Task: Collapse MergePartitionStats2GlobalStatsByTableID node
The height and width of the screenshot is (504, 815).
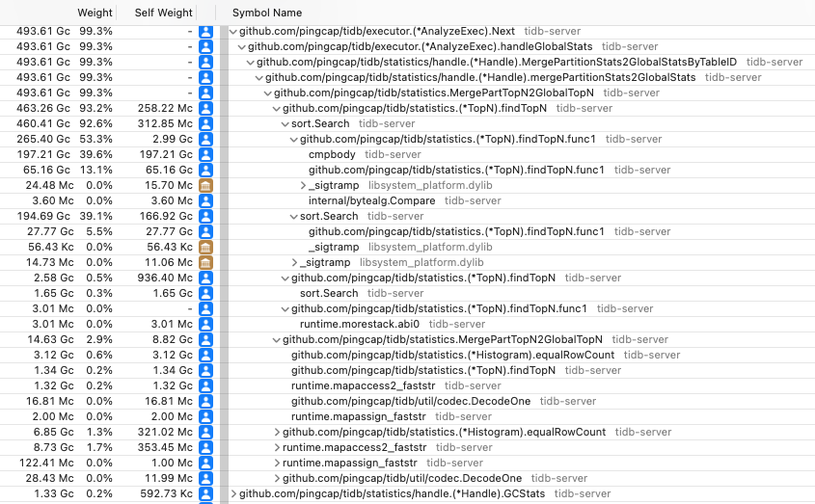Action: pos(251,63)
